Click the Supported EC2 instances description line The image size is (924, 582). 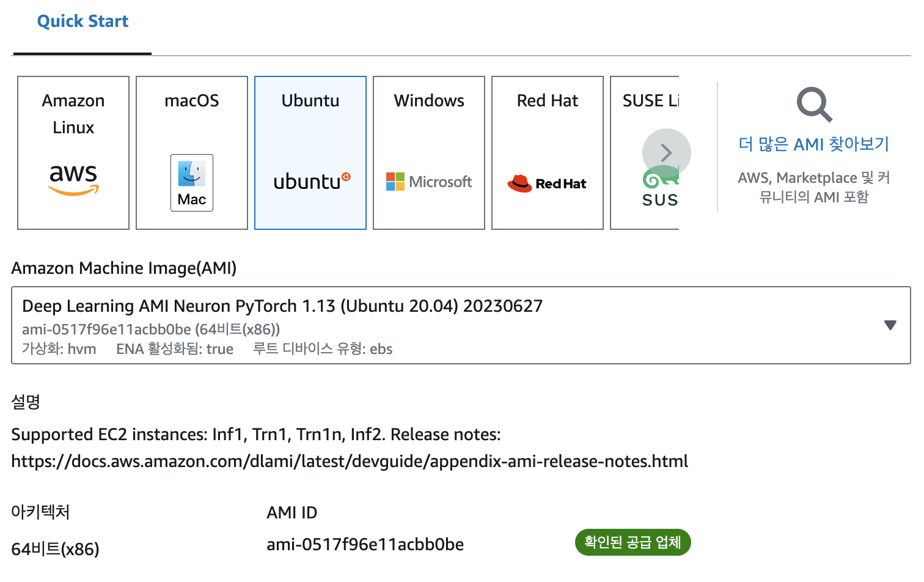(x=256, y=435)
